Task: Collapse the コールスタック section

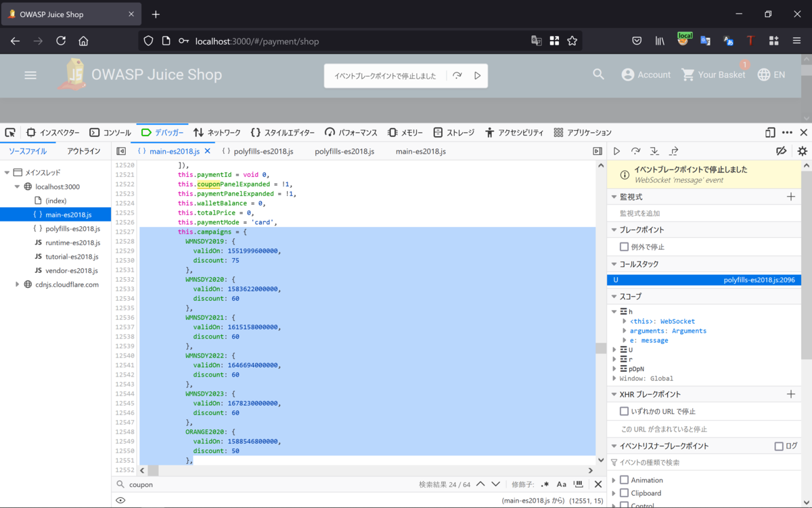Action: [x=614, y=264]
